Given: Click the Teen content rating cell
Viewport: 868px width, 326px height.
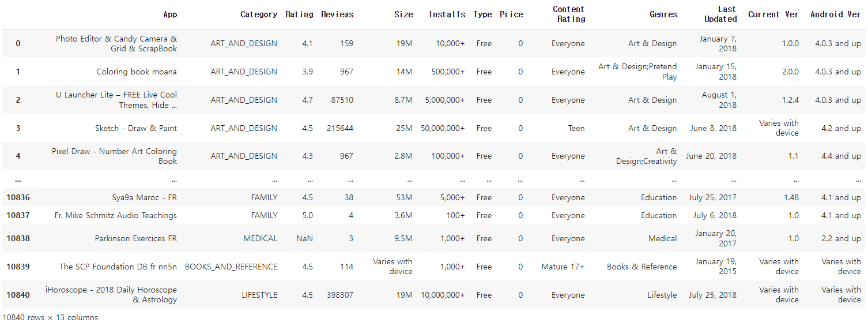Looking at the screenshot, I should coord(576,128).
